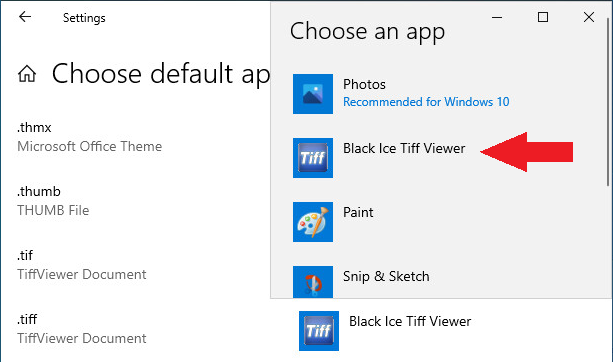Click the .thmx Microsoft Office Theme entry
This screenshot has height=362, width=613.
(89, 137)
